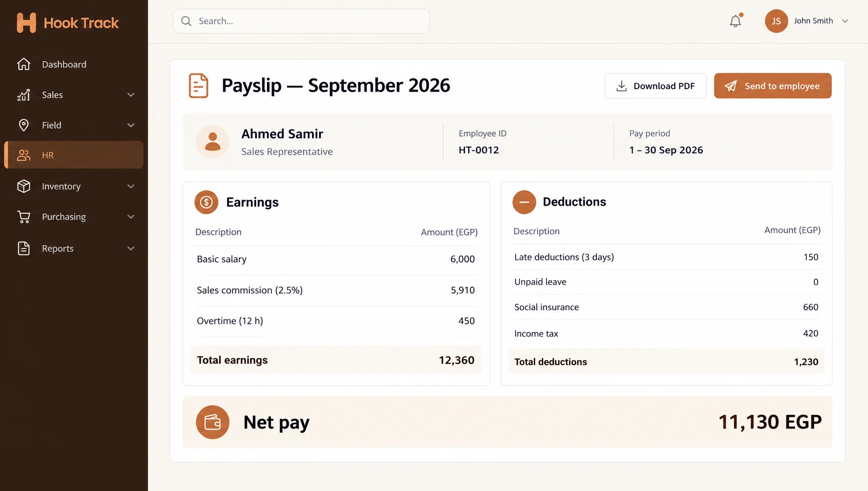Click the Sales commission (2.5%) row
This screenshot has width=868, height=491.
pos(336,290)
